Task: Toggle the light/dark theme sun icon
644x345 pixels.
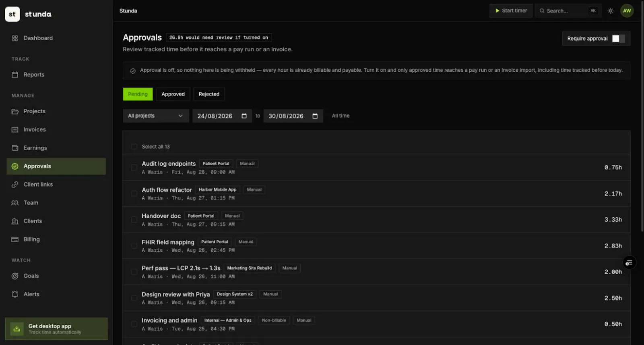Action: [x=611, y=11]
